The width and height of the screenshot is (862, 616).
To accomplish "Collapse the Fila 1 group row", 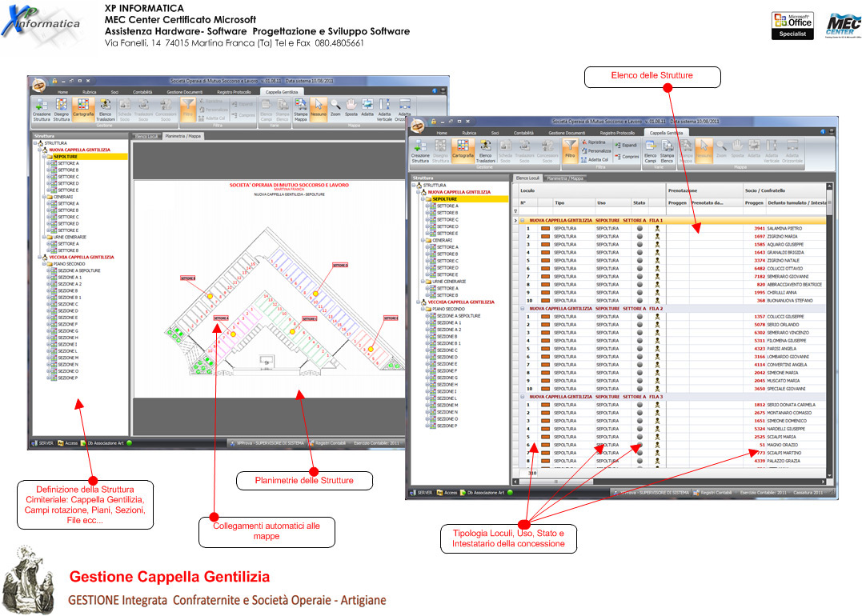I will (x=522, y=220).
